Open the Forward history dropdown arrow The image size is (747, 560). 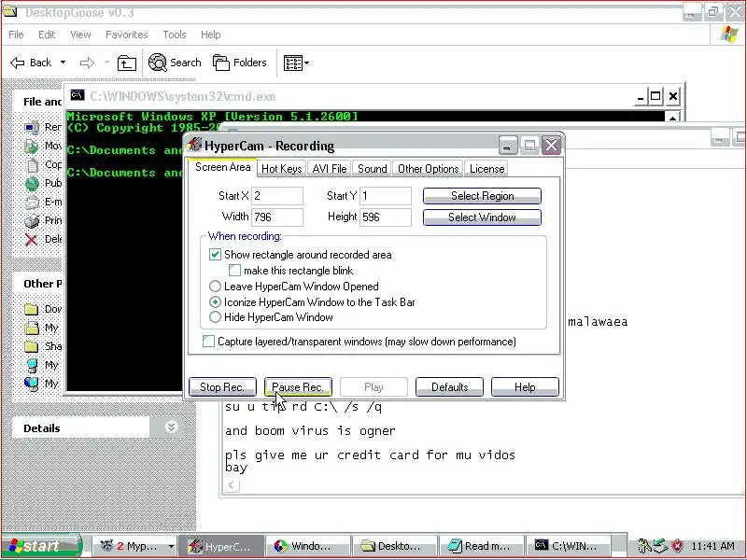(106, 63)
